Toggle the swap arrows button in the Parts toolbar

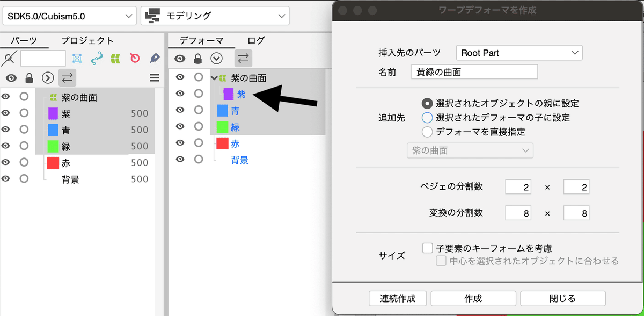click(x=67, y=78)
